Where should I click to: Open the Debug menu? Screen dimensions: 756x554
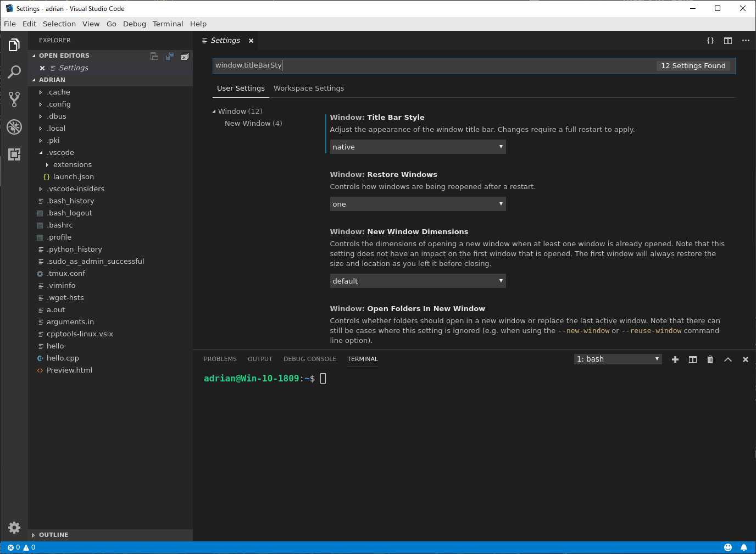(x=135, y=24)
